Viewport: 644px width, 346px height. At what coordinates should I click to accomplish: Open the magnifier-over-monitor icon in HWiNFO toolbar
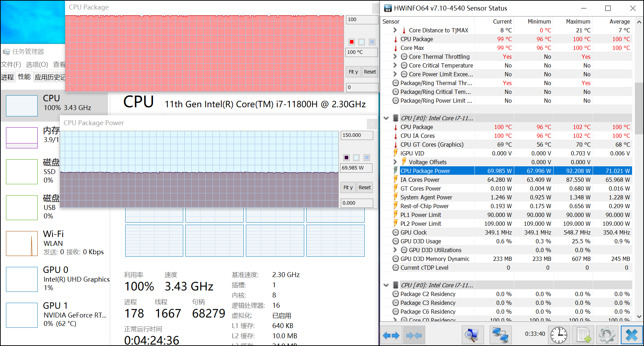click(472, 335)
